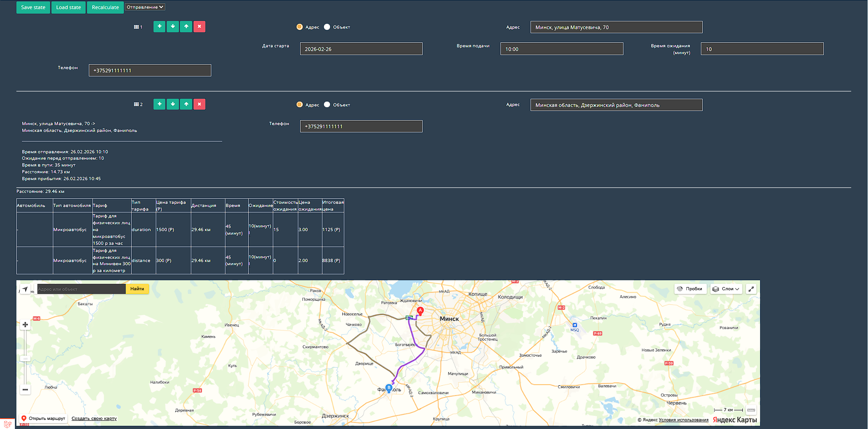Click the green plus icon in row 1
This screenshot has width=868, height=429.
(159, 27)
